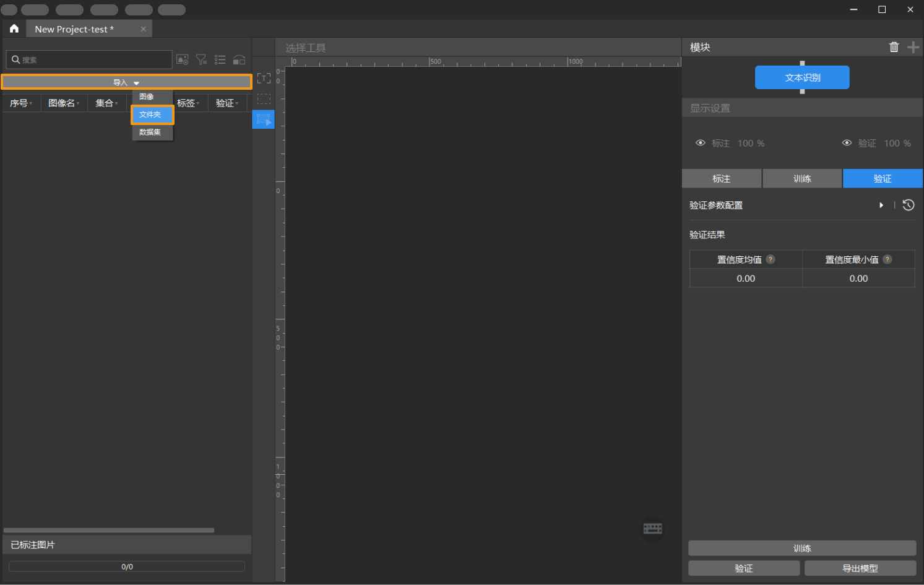The width and height of the screenshot is (924, 585).
Task: Add a new module with plus icon
Action: 913,47
